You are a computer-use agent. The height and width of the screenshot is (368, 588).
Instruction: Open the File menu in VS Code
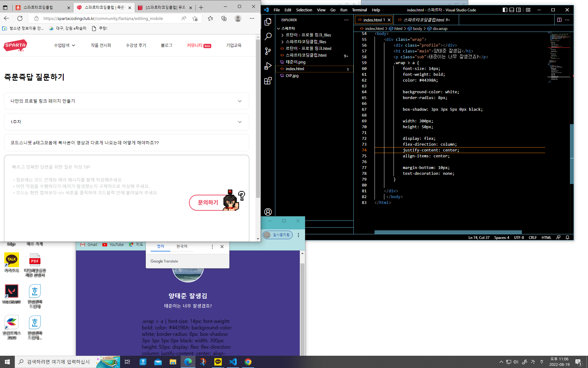click(x=277, y=10)
